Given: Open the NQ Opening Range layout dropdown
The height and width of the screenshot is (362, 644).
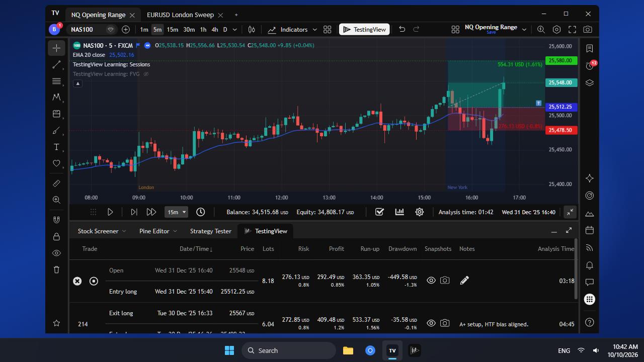Looking at the screenshot, I should pos(524,30).
